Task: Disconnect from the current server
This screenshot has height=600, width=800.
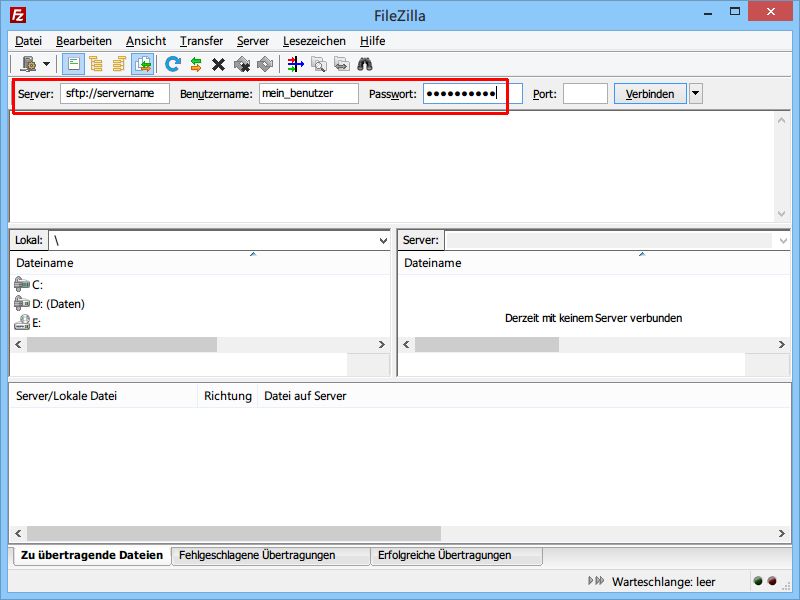Action: coord(242,64)
